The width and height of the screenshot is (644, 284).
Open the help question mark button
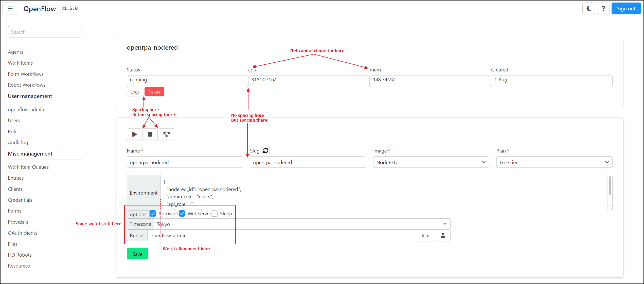click(603, 9)
